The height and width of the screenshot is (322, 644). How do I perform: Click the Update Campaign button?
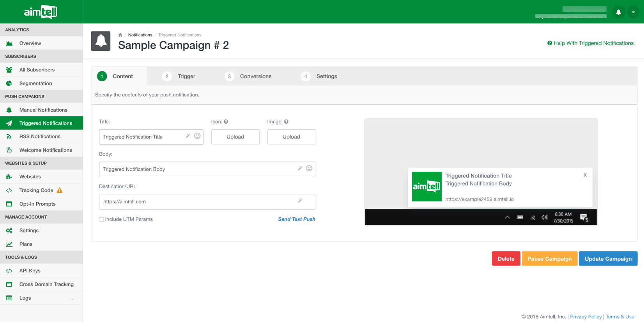point(608,259)
